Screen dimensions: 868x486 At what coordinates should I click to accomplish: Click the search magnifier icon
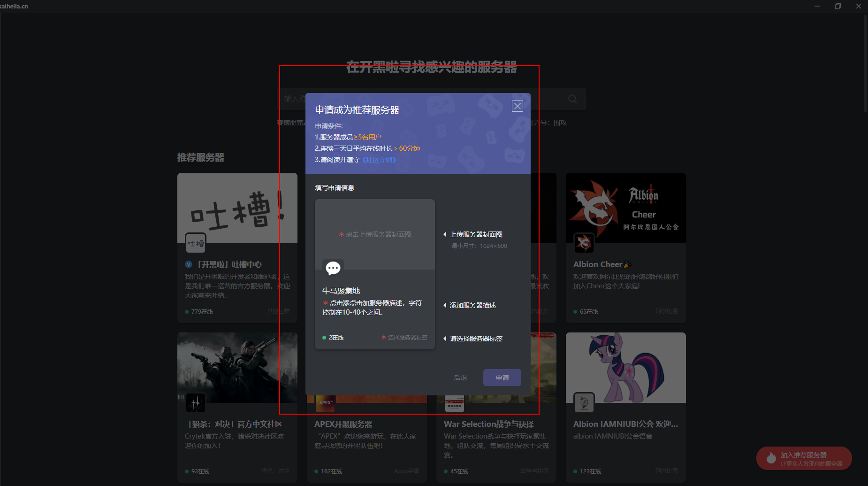pos(572,99)
